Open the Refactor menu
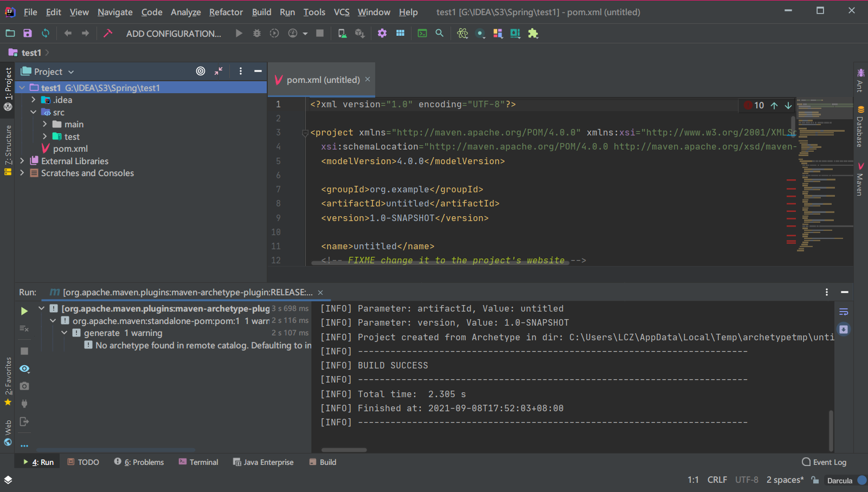868x492 pixels. [x=226, y=12]
